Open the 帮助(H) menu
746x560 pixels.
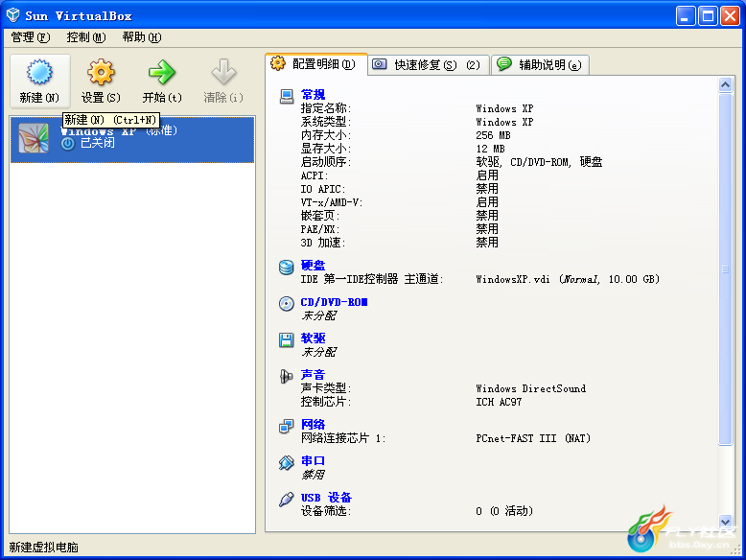pyautogui.click(x=142, y=37)
